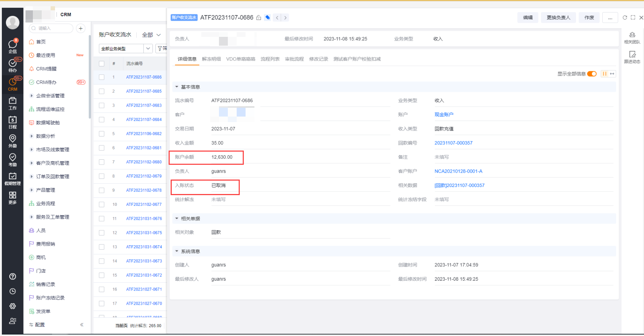Toggle the 显示全部信息 switch off
This screenshot has width=644, height=336.
point(592,74)
